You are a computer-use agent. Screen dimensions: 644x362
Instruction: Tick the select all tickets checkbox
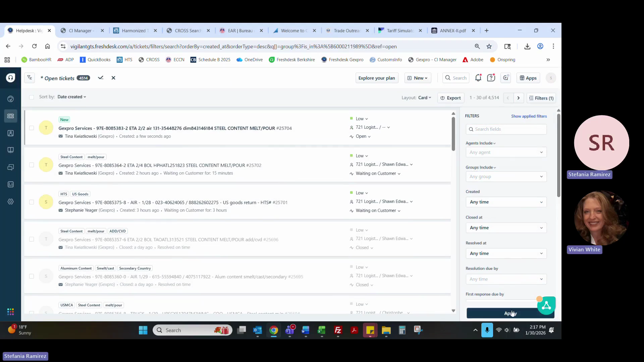coord(32,97)
